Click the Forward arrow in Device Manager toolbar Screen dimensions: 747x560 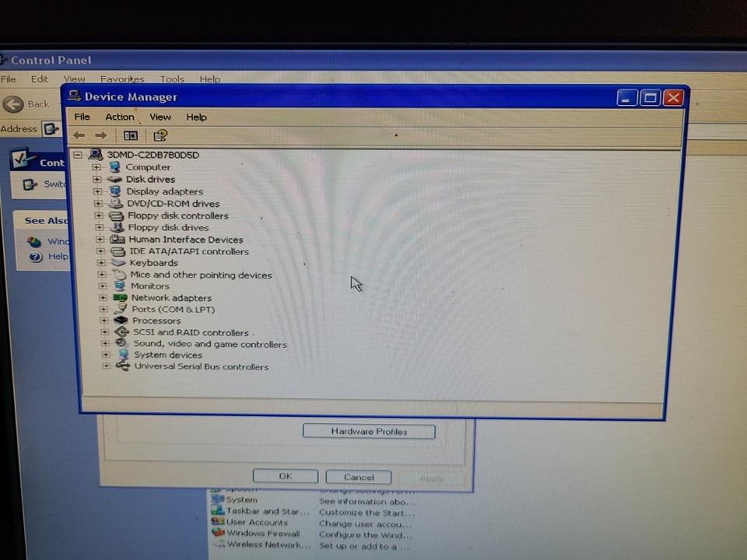point(100,135)
